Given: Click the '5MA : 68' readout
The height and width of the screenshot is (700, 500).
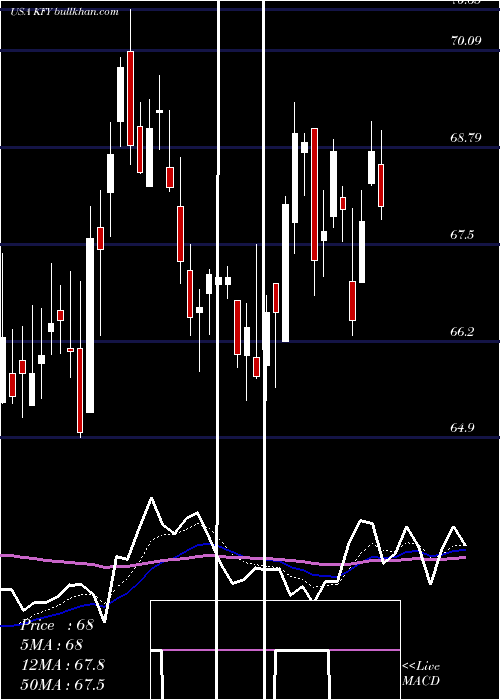Looking at the screenshot, I should point(52,645).
